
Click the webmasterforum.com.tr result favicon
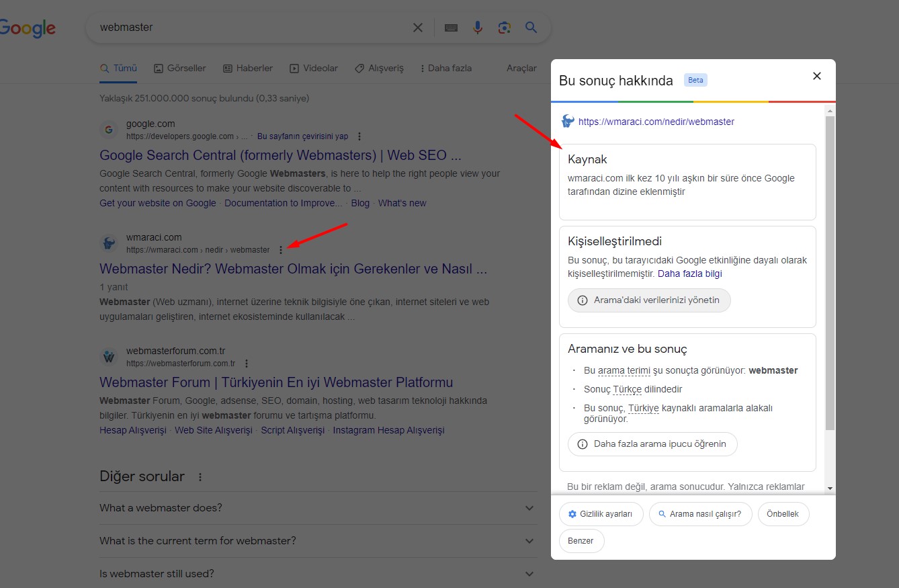point(109,357)
